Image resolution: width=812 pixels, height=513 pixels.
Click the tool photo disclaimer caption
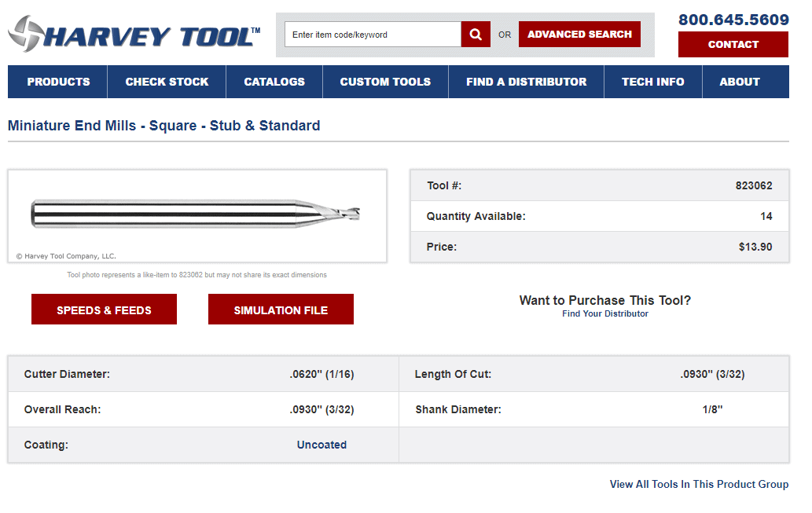click(x=197, y=275)
